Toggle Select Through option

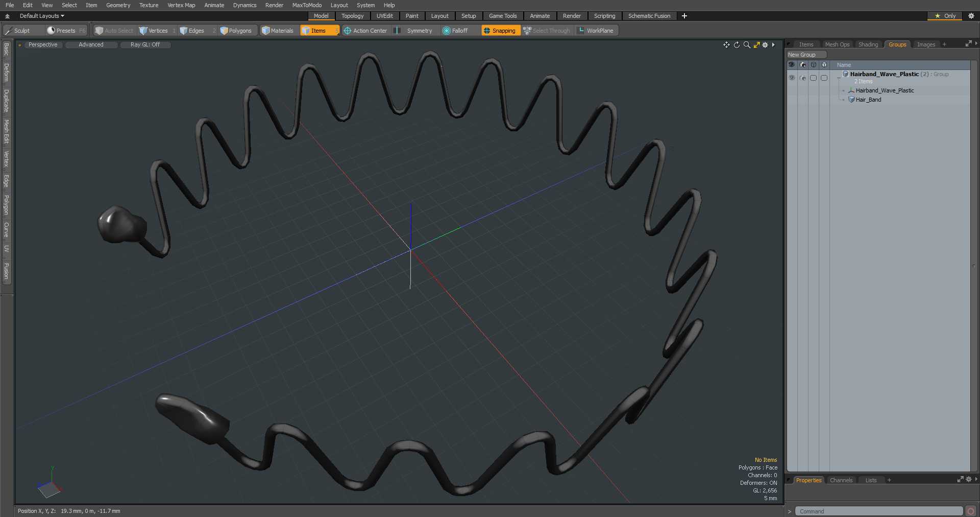tap(547, 31)
